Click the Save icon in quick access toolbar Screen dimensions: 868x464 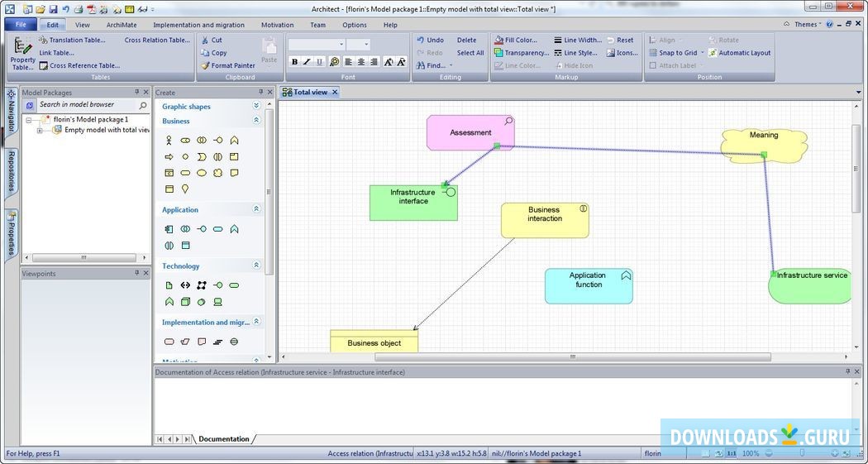tap(53, 9)
